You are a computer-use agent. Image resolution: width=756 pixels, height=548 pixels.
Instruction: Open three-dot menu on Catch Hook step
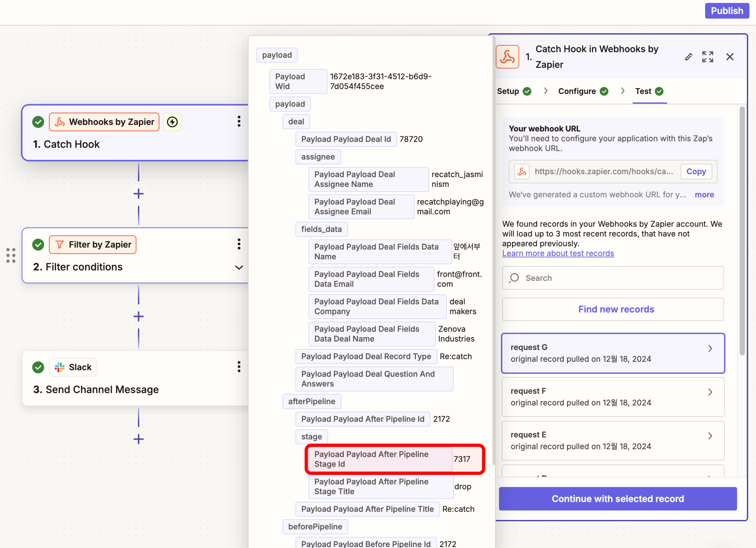point(239,121)
